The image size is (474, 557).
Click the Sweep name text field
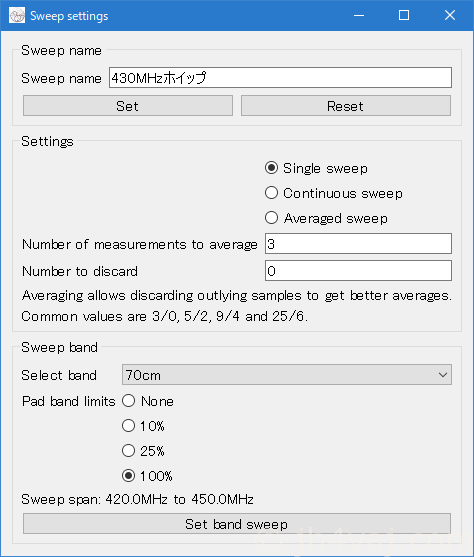(280, 77)
